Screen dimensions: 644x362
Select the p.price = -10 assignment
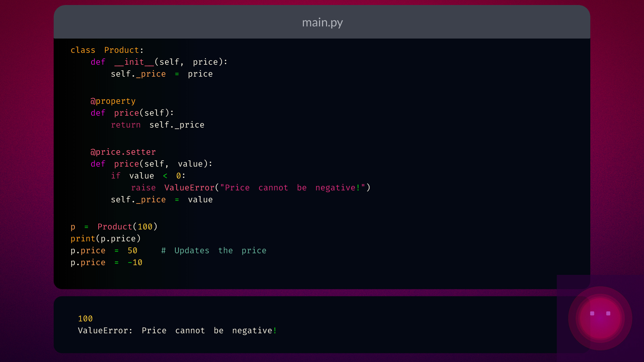coord(106,262)
